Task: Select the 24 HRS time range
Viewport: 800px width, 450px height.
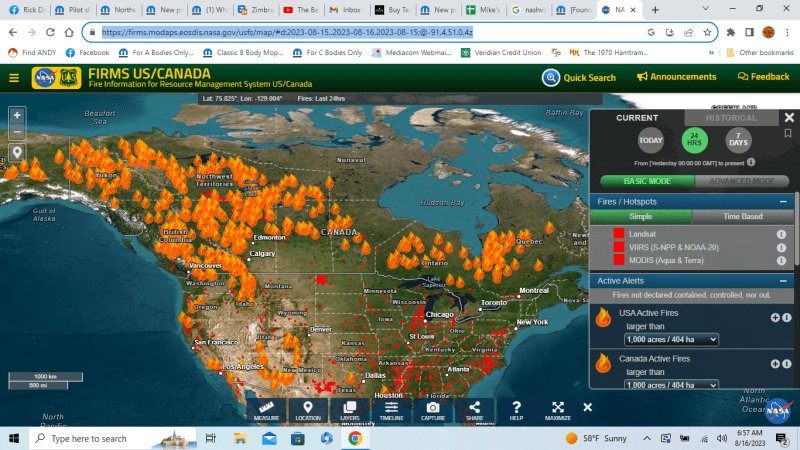Action: [694, 140]
